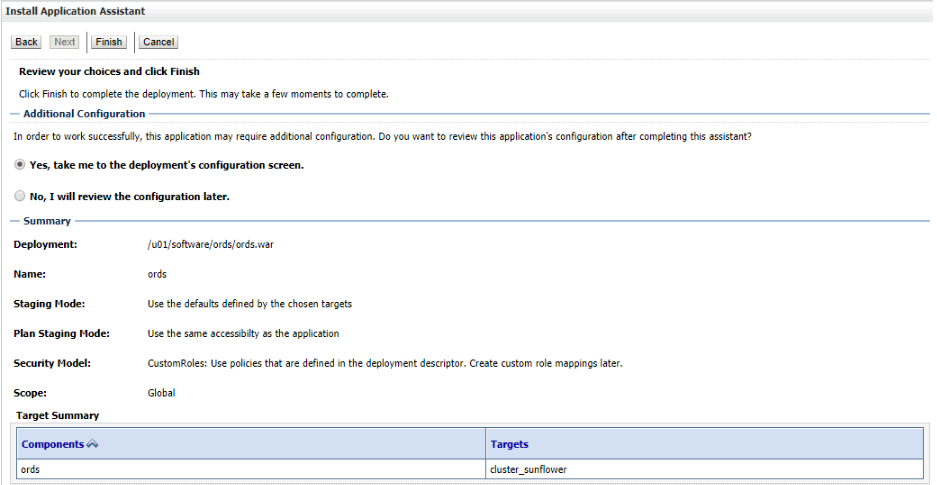Screen dimensions: 937x485
Task: Click the Additional Configuration section heading
Action: pyautogui.click(x=84, y=114)
